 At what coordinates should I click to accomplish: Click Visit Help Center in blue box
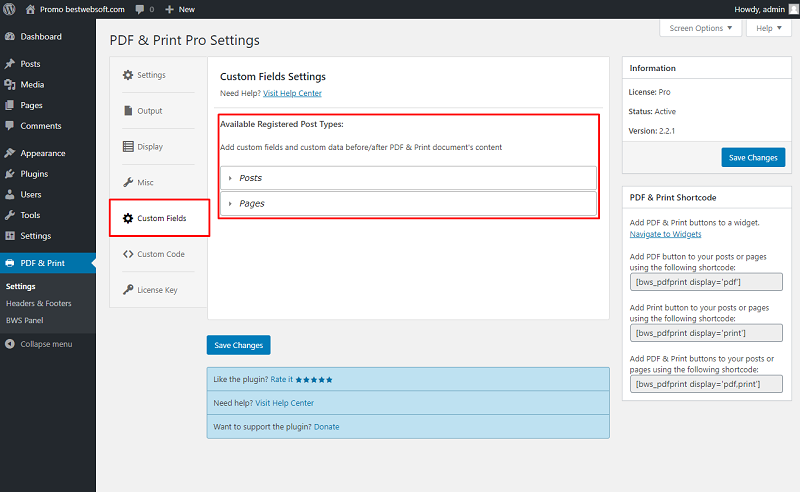pos(285,403)
